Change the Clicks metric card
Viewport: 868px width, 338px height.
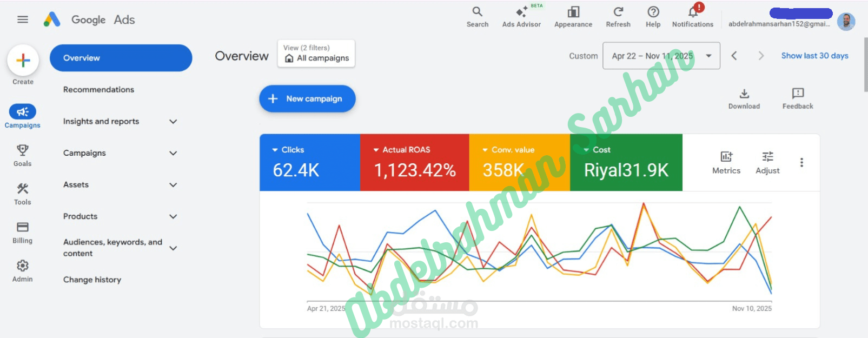point(310,162)
